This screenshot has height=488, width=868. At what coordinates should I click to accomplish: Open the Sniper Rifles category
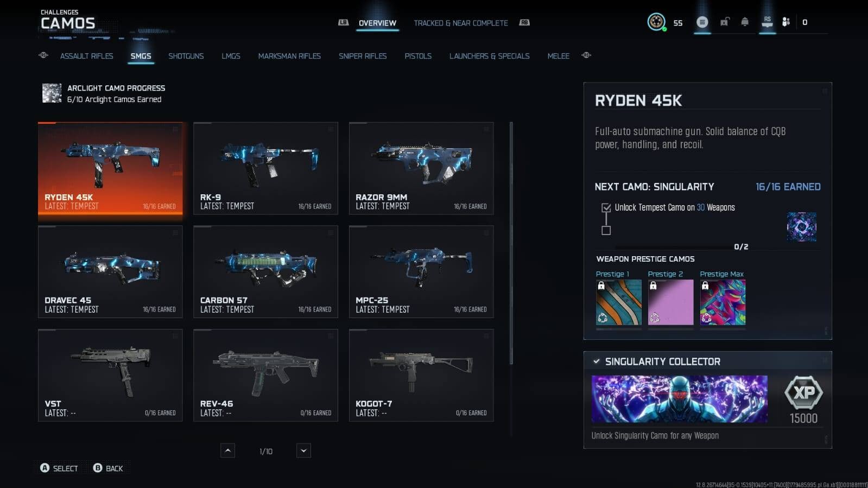pos(363,56)
